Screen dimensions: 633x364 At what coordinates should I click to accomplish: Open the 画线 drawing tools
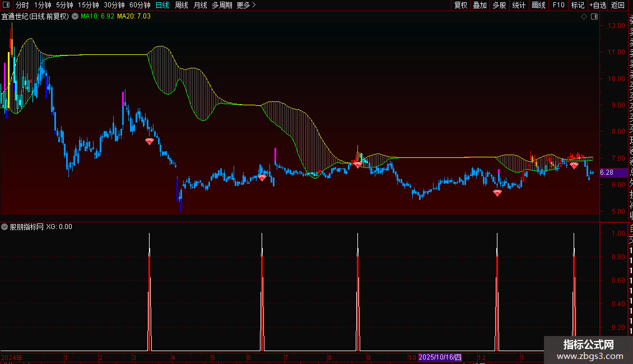[538, 5]
